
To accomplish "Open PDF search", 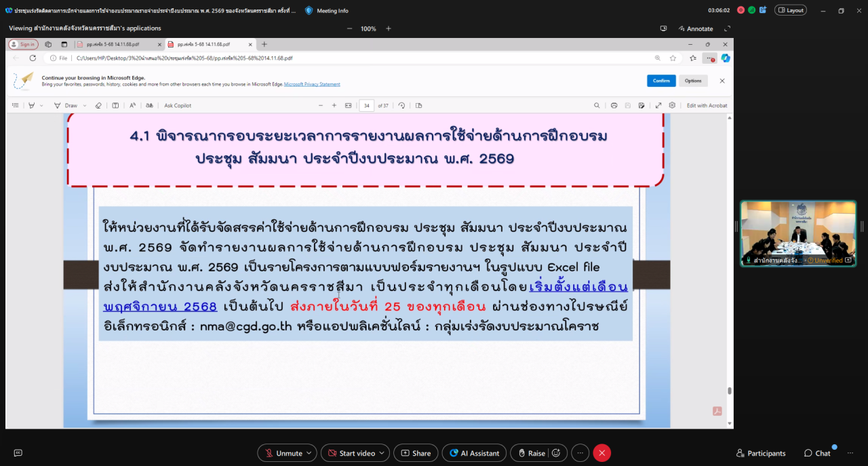I will [597, 105].
